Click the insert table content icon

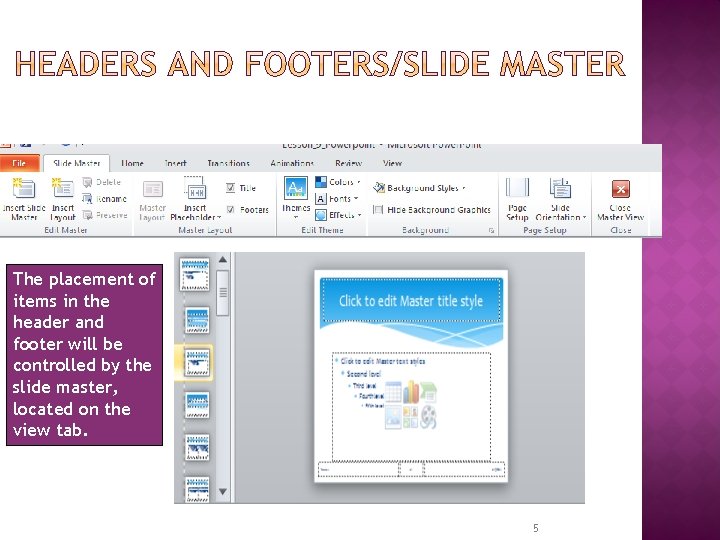pyautogui.click(x=394, y=393)
